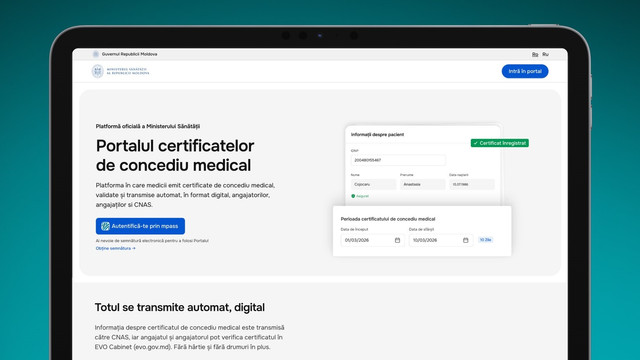Viewport: 640px width, 360px height.
Task: Click the heading Portalul certificatelor de concediu medical
Action: 175,156
